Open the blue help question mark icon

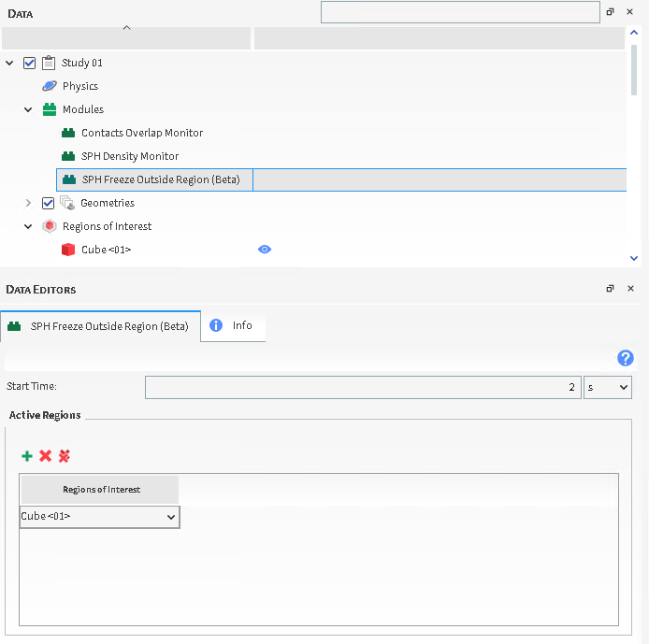pyautogui.click(x=626, y=358)
